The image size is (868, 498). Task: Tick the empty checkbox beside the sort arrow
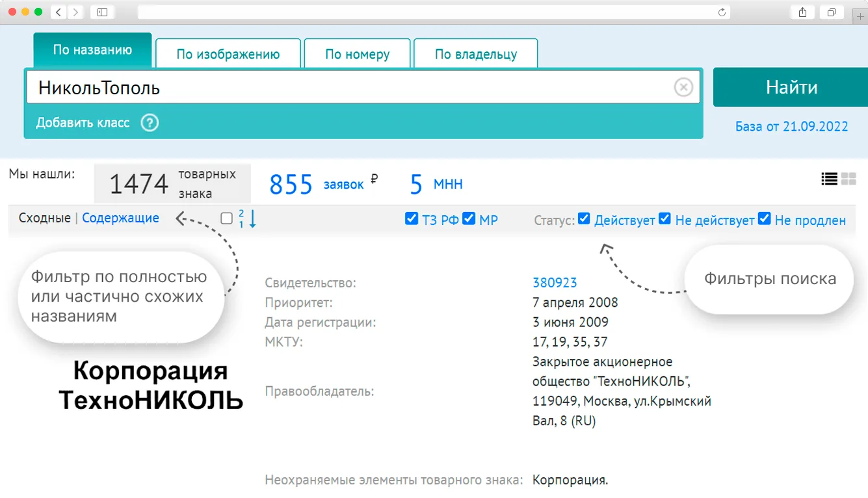(x=226, y=218)
